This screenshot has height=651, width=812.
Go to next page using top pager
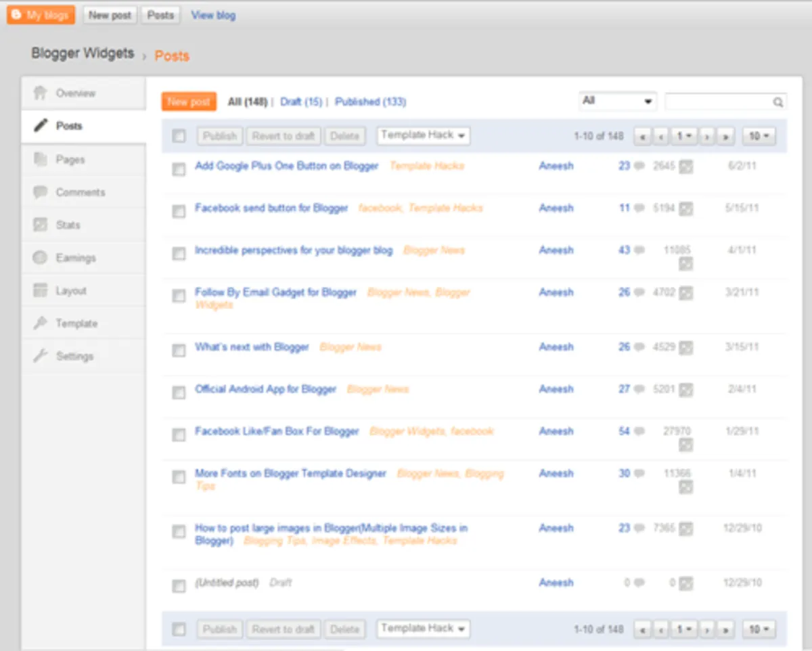click(x=708, y=137)
